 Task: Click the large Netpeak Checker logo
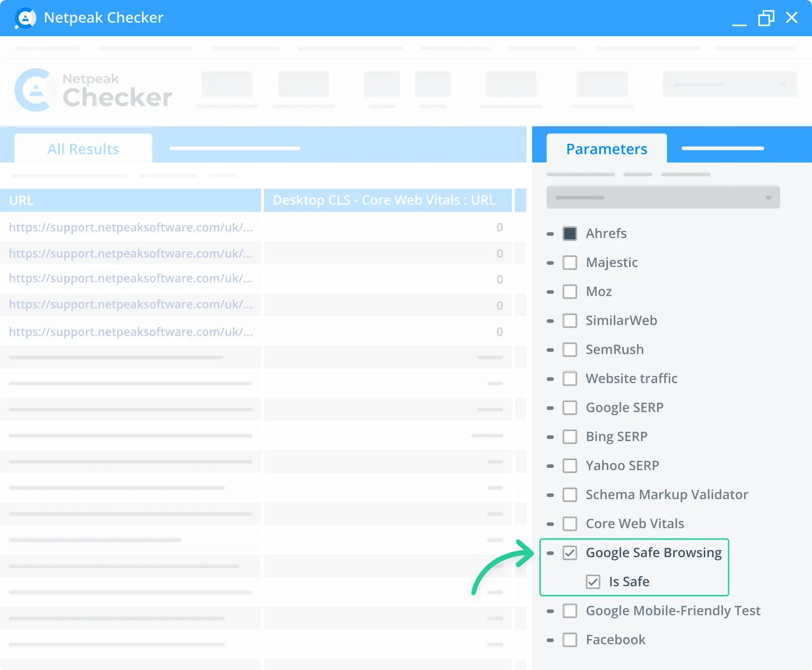(x=93, y=90)
